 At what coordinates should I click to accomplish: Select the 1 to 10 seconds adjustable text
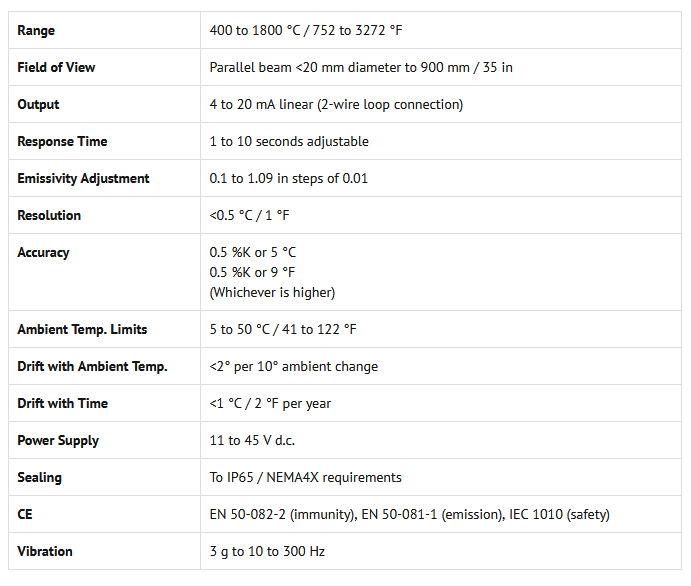click(x=289, y=141)
